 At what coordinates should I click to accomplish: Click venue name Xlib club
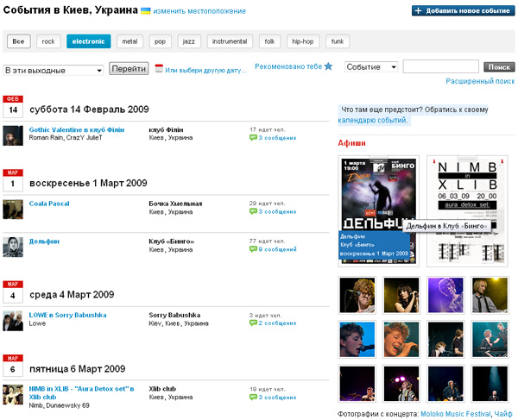pos(162,389)
